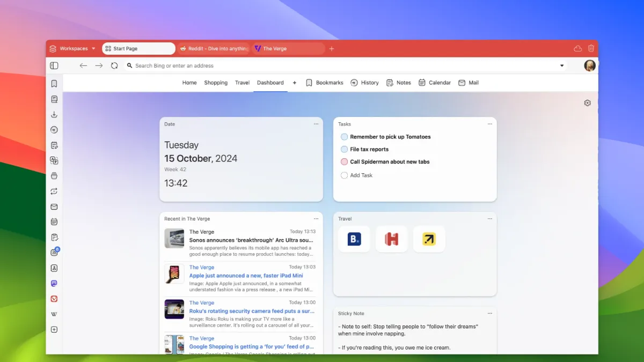Image resolution: width=644 pixels, height=362 pixels.
Task: Open the Wikipedia web panel
Action: [54, 314]
